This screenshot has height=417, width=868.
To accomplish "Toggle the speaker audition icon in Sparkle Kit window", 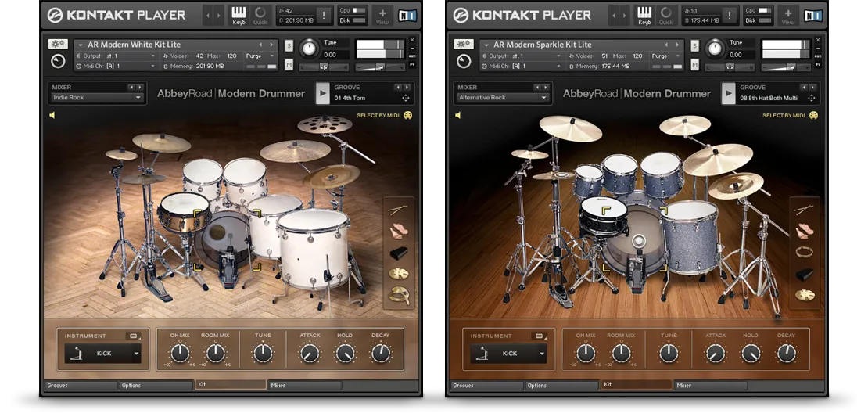I will pyautogui.click(x=458, y=115).
